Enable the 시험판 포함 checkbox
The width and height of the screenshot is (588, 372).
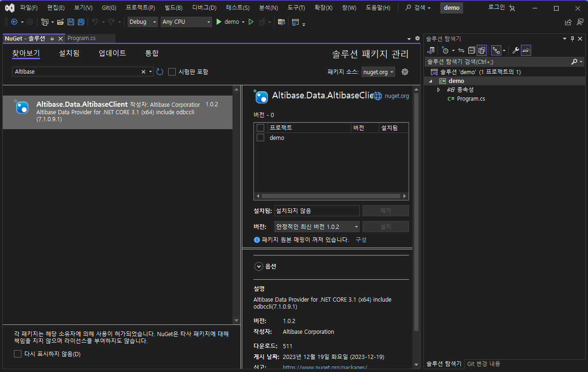coord(172,72)
